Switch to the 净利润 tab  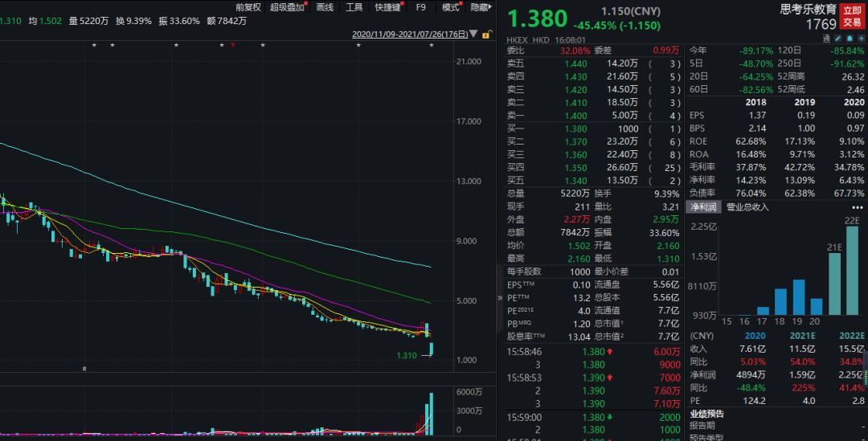pyautogui.click(x=704, y=207)
